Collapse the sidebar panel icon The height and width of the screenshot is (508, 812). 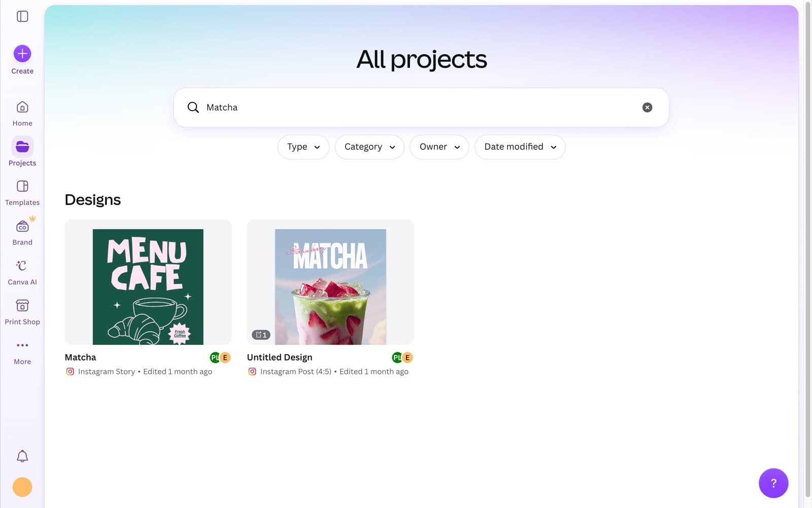(x=22, y=16)
